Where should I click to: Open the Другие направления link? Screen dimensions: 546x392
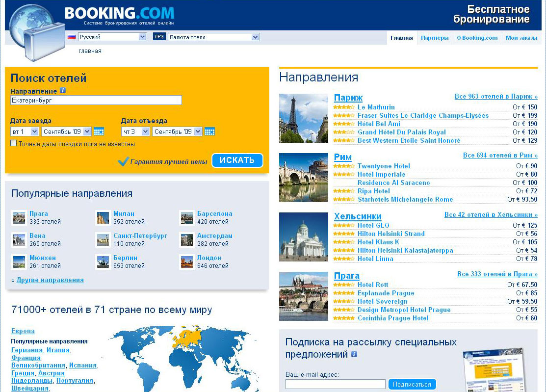coord(50,280)
